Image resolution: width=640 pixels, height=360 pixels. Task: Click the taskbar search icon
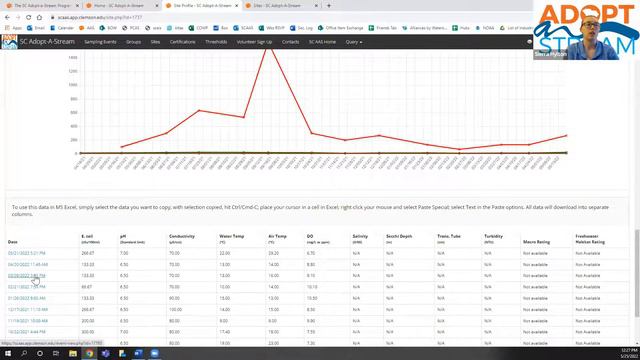tap(24, 353)
